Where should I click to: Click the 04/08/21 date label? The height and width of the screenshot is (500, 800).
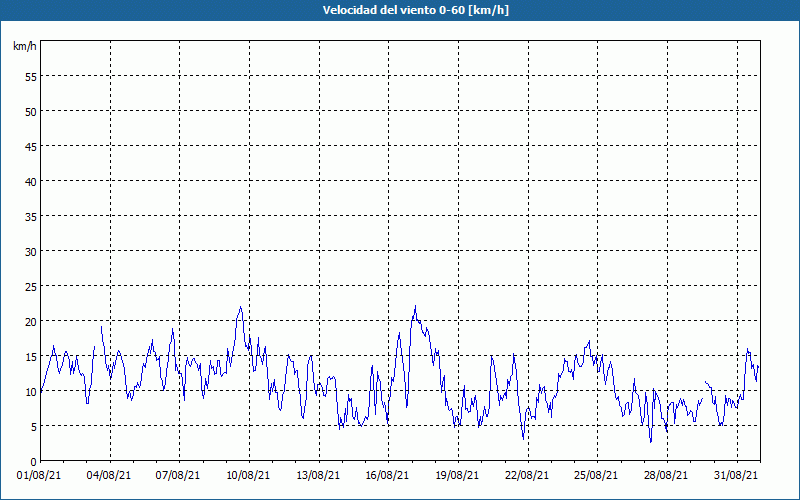109,475
